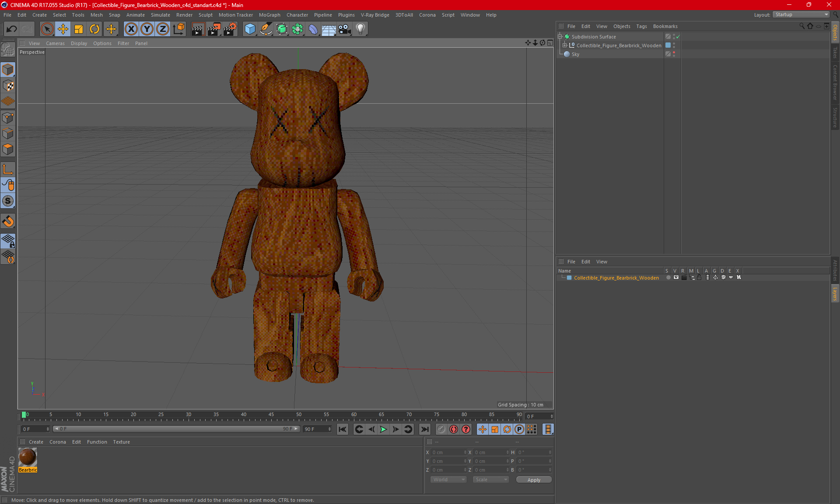
Task: Activate the Scale tool
Action: pyautogui.click(x=79, y=29)
